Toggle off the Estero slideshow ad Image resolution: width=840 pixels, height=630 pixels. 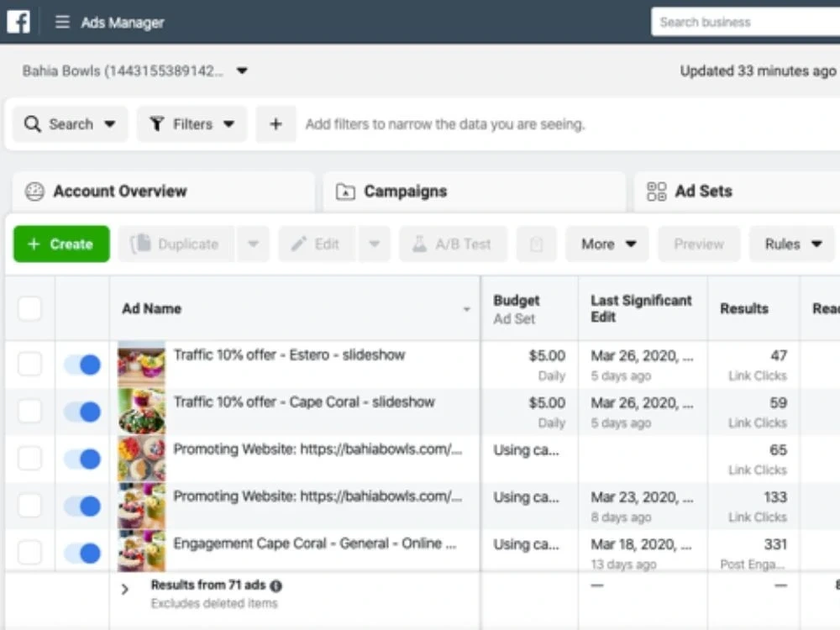(82, 365)
